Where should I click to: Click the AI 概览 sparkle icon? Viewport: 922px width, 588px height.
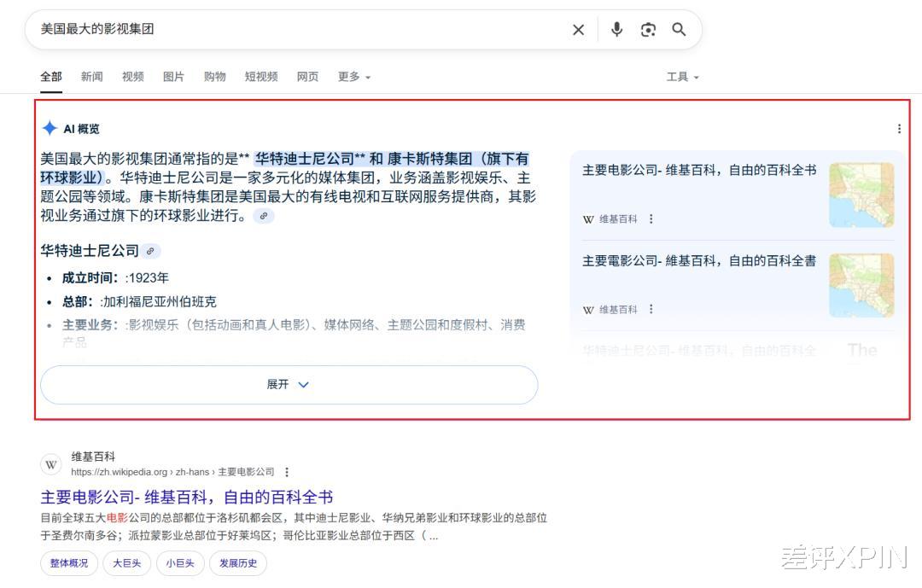[x=51, y=128]
